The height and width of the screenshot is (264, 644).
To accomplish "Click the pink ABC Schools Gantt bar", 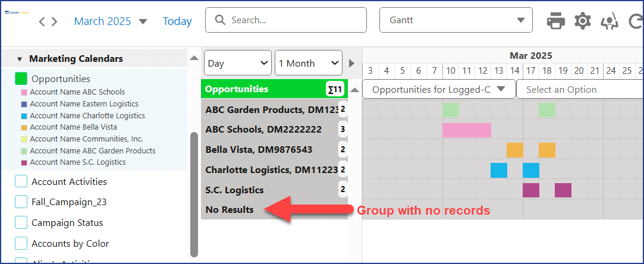I will click(x=466, y=130).
